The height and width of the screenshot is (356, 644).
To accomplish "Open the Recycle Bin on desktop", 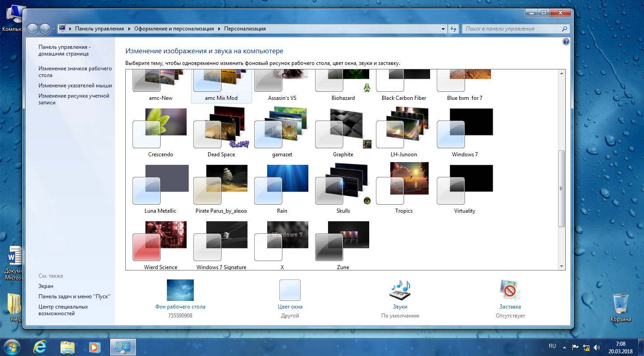I will pos(620,305).
